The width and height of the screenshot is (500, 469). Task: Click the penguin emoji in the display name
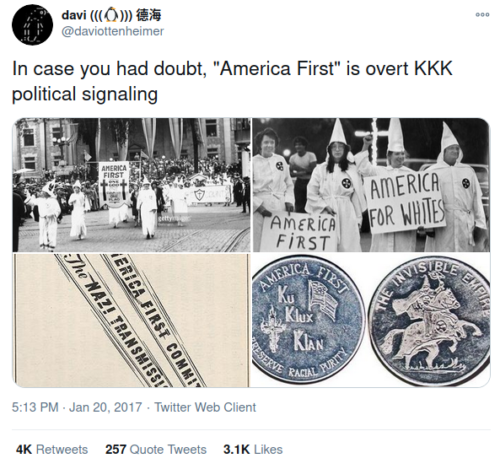[x=111, y=15]
